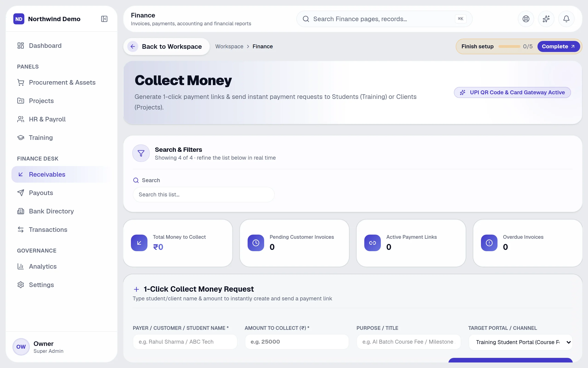Go to Procurement & Assets panel

pos(62,82)
